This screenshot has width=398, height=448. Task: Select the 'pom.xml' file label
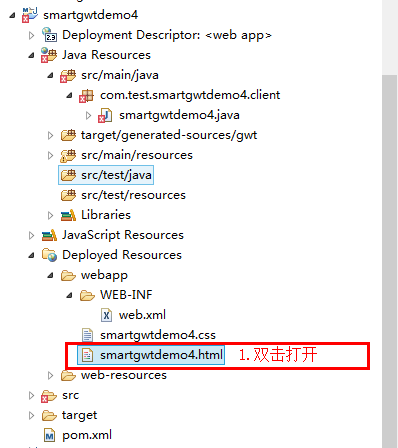pyautogui.click(x=87, y=436)
